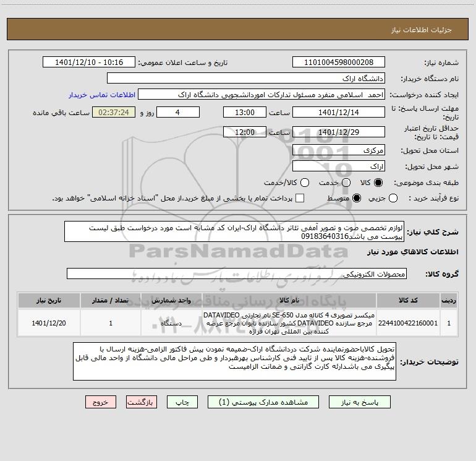
Task: Click the price validity date 1401/12/29
Action: (339, 132)
